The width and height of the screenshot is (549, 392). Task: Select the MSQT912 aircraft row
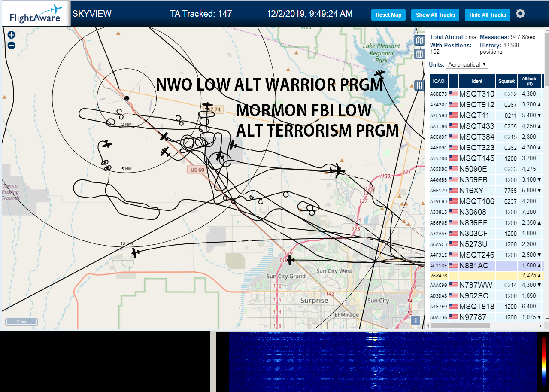pos(487,104)
